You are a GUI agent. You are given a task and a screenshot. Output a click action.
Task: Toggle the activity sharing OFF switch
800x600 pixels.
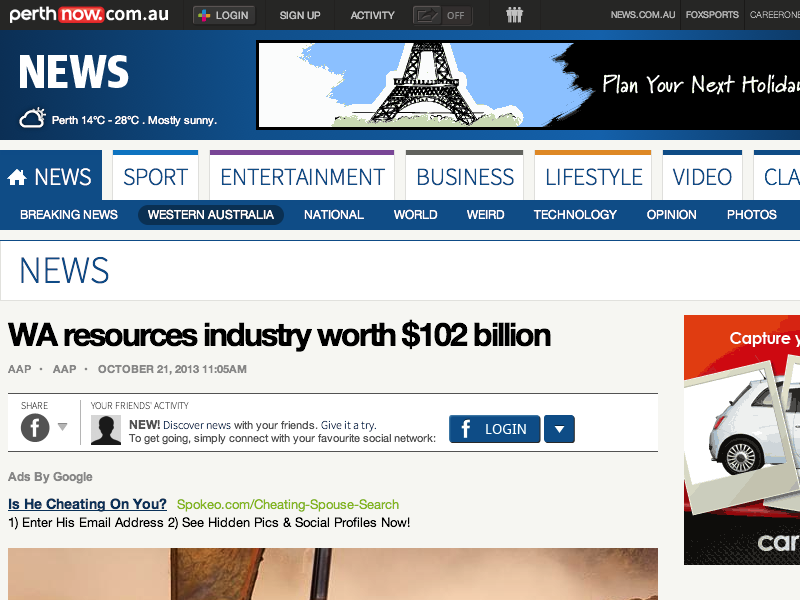[x=442, y=15]
